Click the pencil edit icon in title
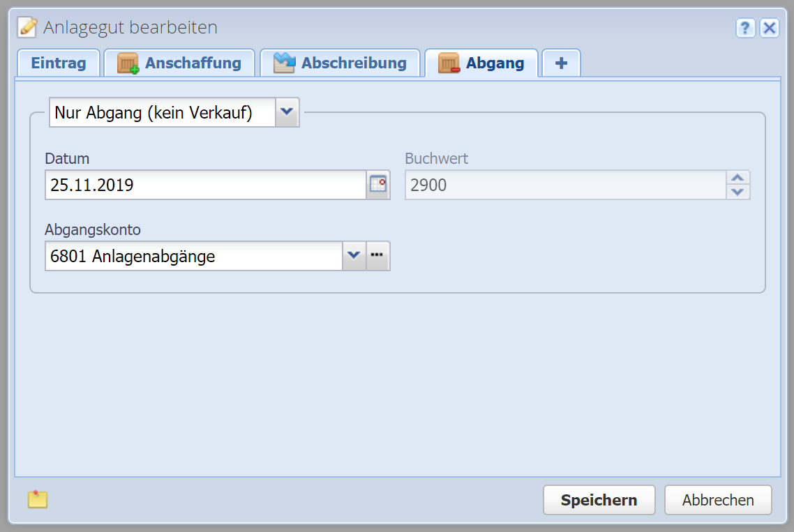Screen dimensions: 794x532 point(27,27)
